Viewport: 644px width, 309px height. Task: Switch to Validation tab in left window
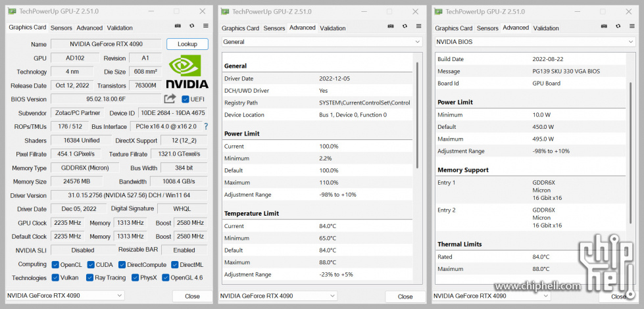pos(120,28)
